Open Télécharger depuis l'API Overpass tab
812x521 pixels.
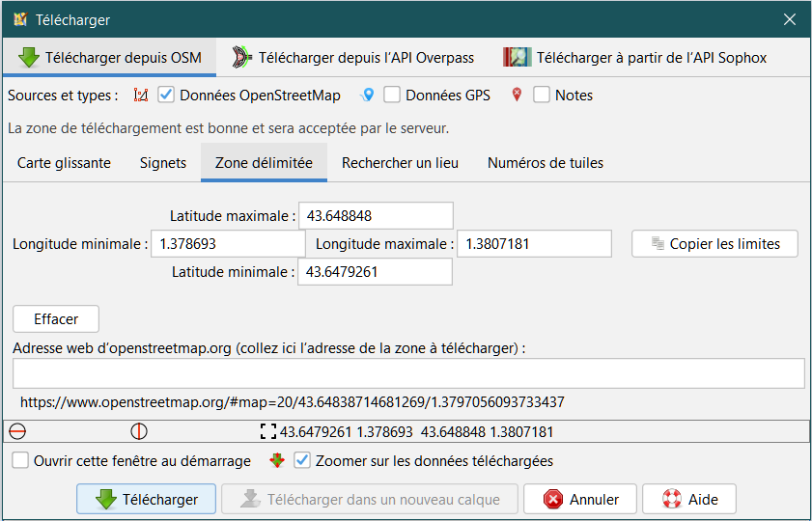[353, 58]
